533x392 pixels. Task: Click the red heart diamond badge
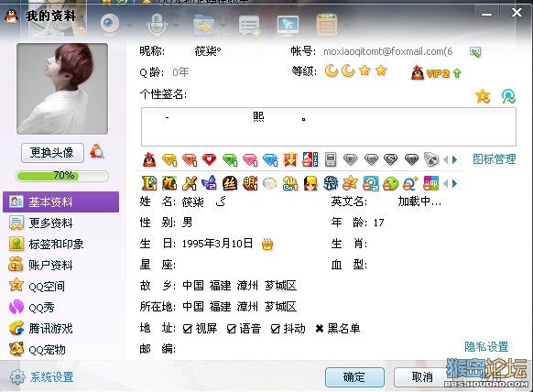point(209,159)
